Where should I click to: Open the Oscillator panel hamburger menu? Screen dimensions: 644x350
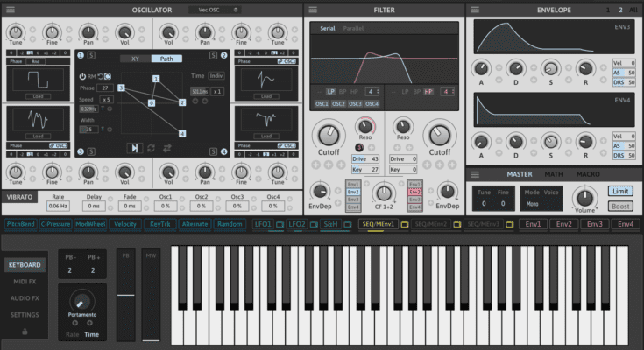tap(11, 10)
